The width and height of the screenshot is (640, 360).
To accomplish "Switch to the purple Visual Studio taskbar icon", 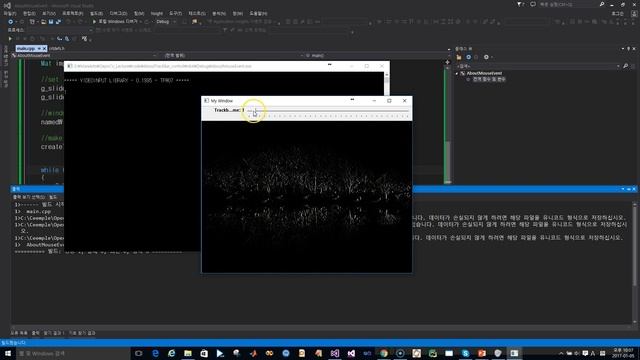I will (x=335, y=353).
